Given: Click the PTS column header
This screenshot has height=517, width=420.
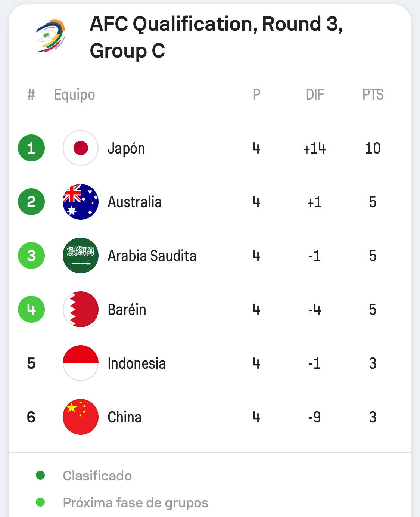Looking at the screenshot, I should (x=373, y=95).
